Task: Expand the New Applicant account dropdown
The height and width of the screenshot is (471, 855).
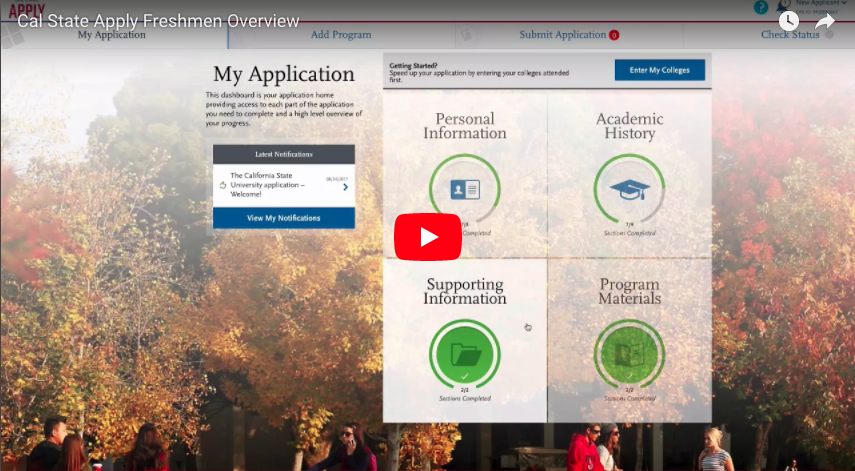Action: pyautogui.click(x=821, y=3)
